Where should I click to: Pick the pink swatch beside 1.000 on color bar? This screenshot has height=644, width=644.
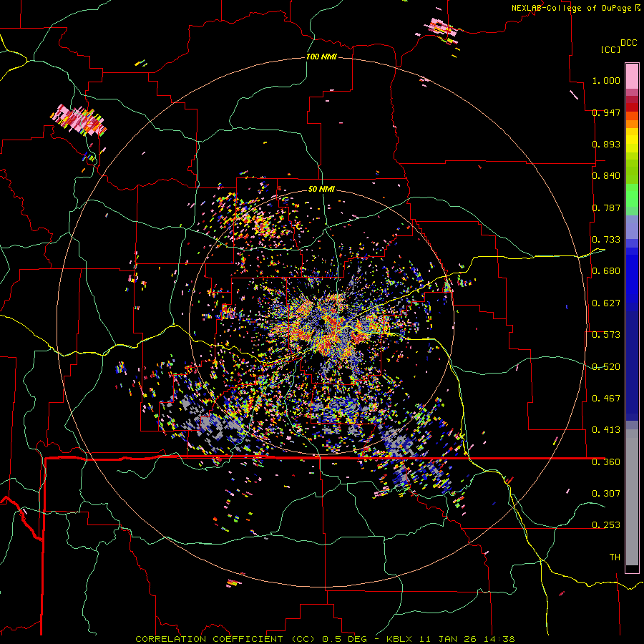pos(632,77)
